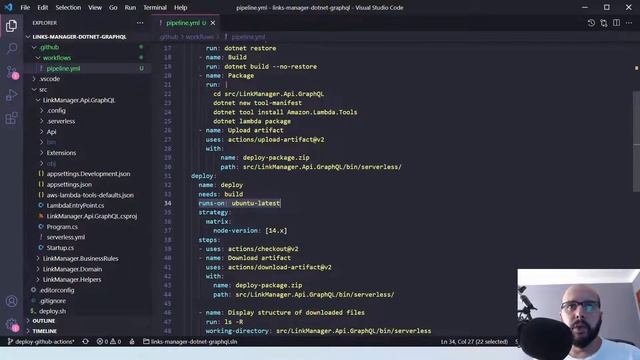Open the File menu
The width and height of the screenshot is (640, 360).
(x=25, y=7)
